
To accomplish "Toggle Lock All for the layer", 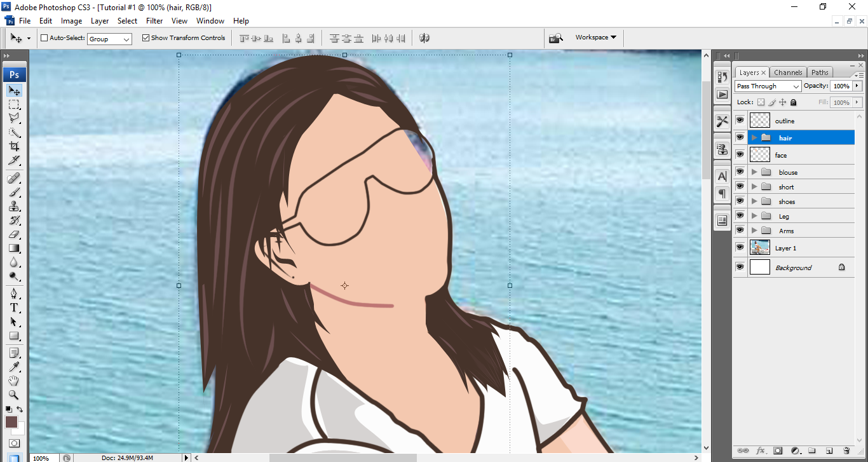I will (x=794, y=102).
